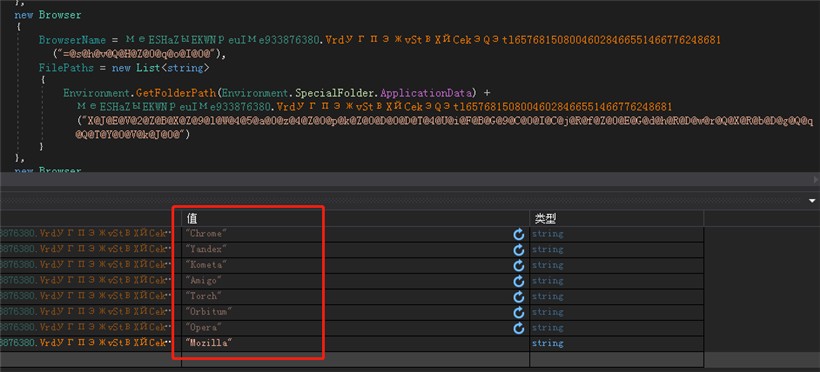820x372 pixels.
Task: Select the "Yandex" value cell
Action: [355, 250]
